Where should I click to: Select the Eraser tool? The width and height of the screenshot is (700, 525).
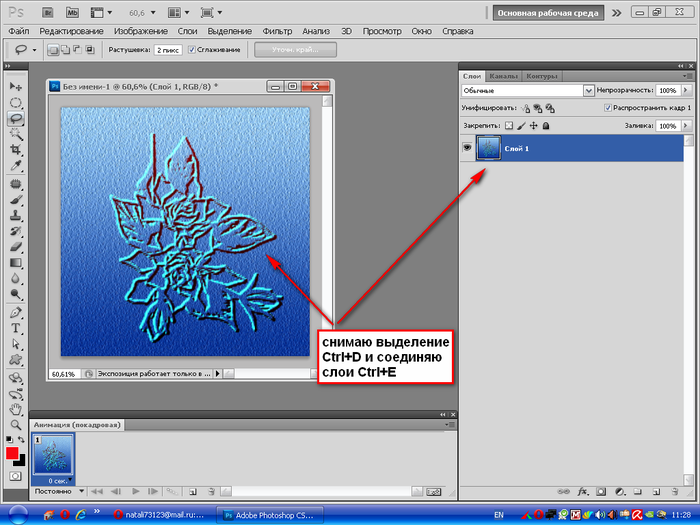[16, 246]
